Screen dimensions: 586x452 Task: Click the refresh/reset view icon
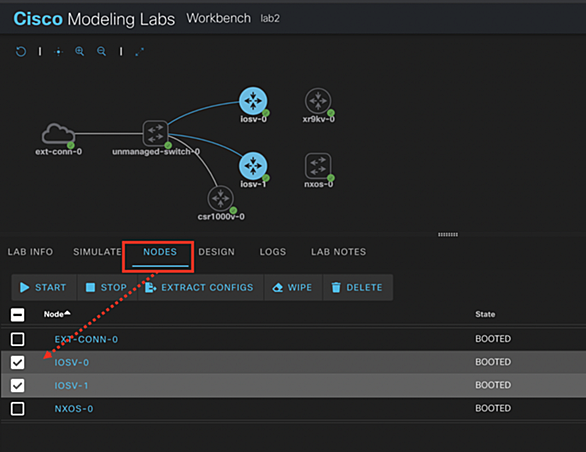point(21,51)
